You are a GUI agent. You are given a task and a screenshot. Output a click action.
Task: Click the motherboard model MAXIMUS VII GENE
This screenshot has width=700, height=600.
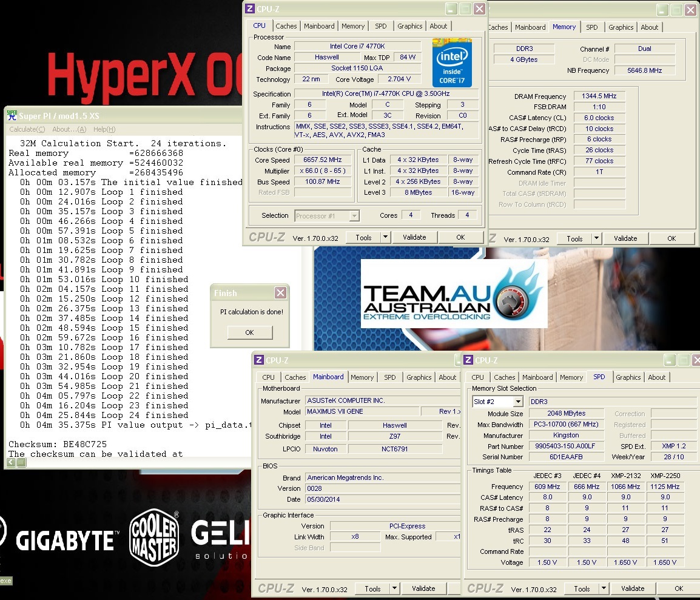pyautogui.click(x=362, y=411)
